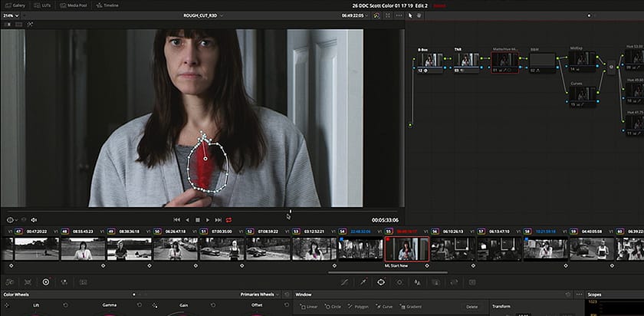Open the Sizing palette

click(x=454, y=282)
